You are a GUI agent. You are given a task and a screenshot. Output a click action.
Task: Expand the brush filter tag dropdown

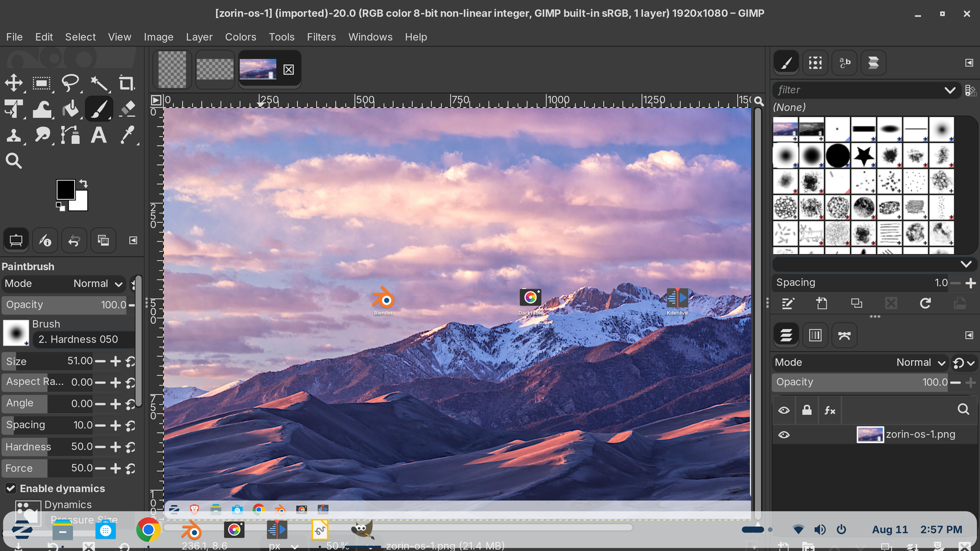tap(950, 90)
